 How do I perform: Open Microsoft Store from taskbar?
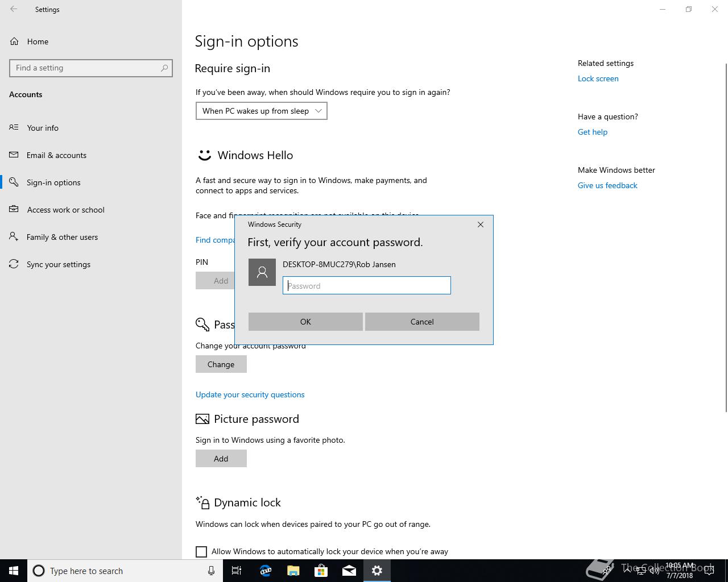[321, 571]
